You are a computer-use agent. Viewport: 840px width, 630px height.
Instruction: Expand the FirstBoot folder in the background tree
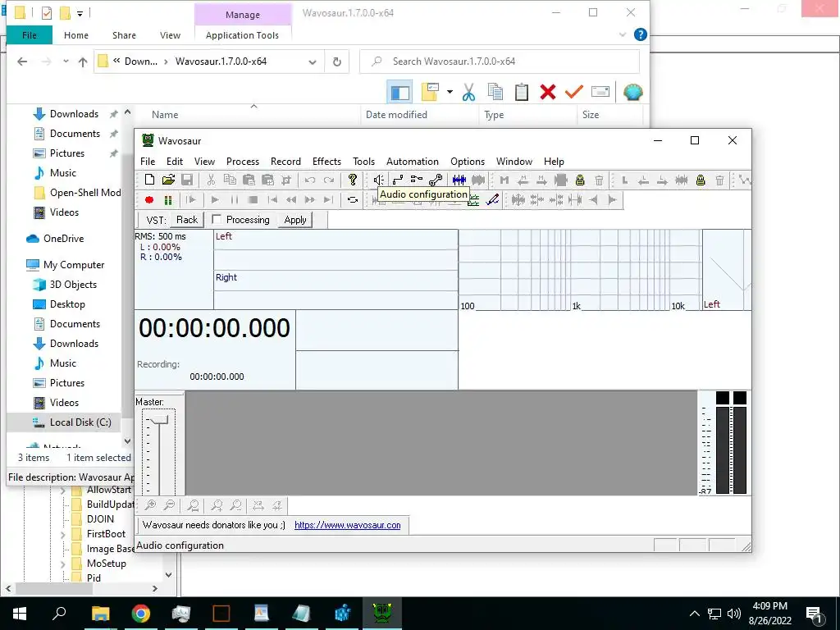pyautogui.click(x=63, y=534)
